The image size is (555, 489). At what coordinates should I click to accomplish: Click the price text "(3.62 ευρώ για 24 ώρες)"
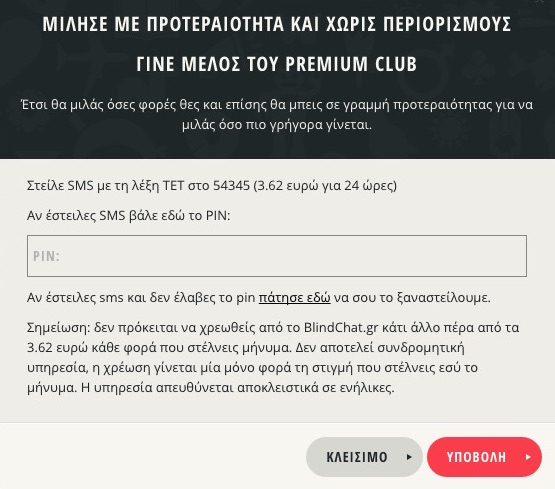[x=325, y=185]
